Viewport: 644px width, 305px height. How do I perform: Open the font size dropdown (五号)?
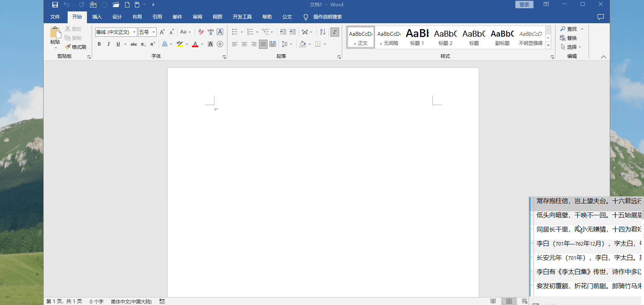point(153,32)
